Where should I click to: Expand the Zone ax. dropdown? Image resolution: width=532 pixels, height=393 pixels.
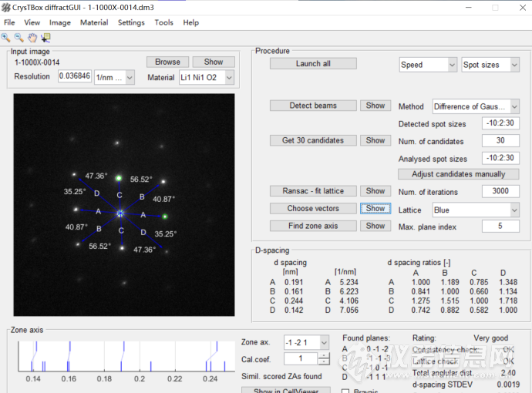point(305,341)
